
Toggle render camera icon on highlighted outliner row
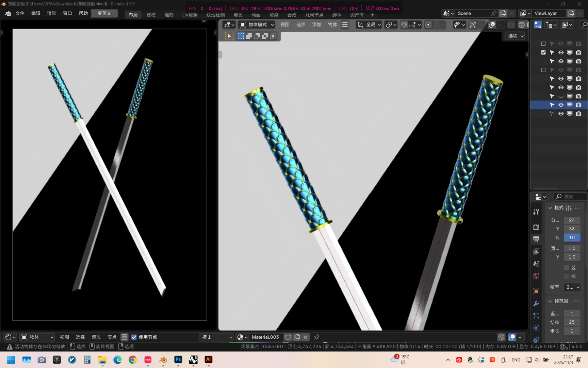coord(578,105)
